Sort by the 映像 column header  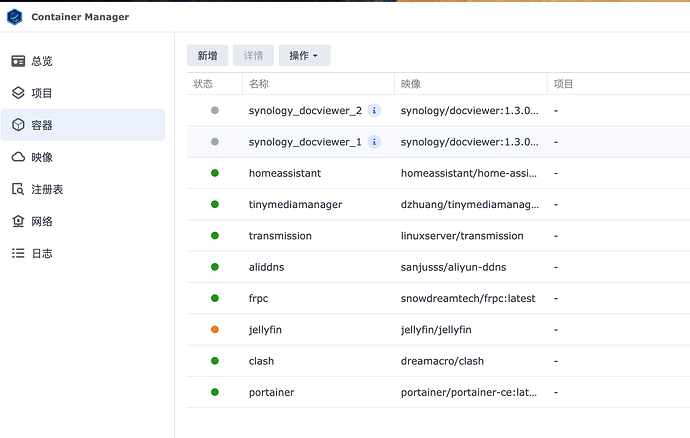(411, 84)
